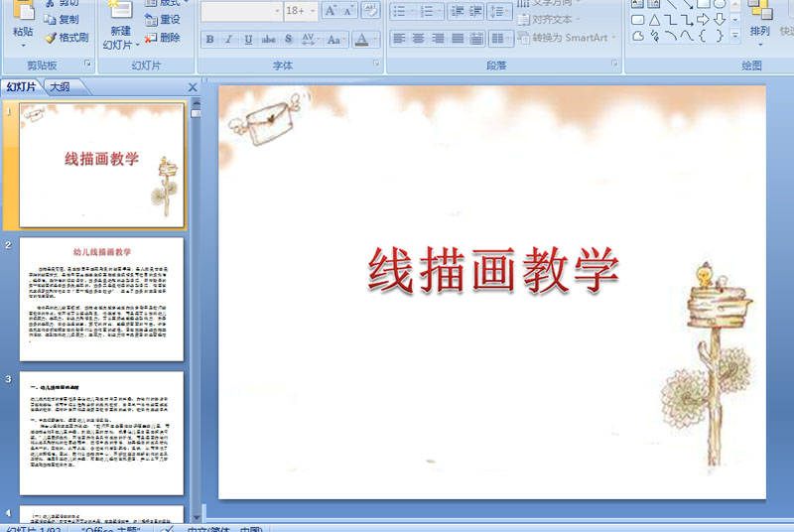Select slide 2 thumbnail 幼儿线描画教学
The image size is (794, 532).
[x=102, y=299]
